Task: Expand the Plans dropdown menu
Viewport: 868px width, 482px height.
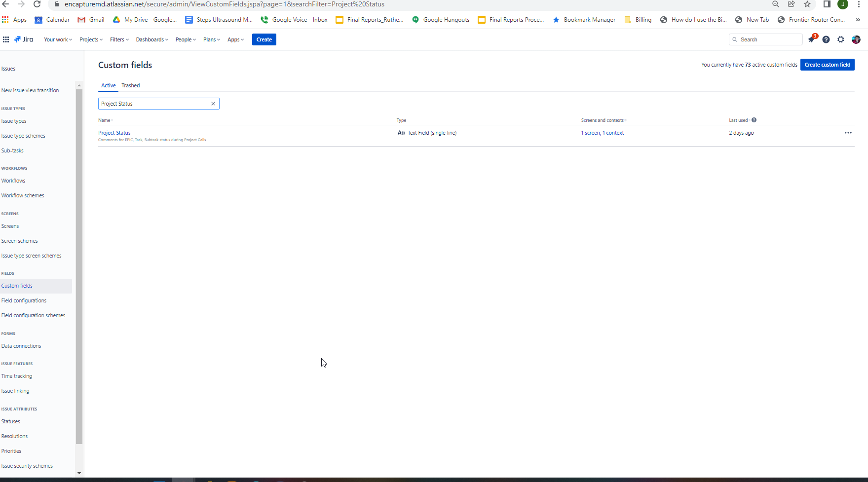Action: [212, 39]
